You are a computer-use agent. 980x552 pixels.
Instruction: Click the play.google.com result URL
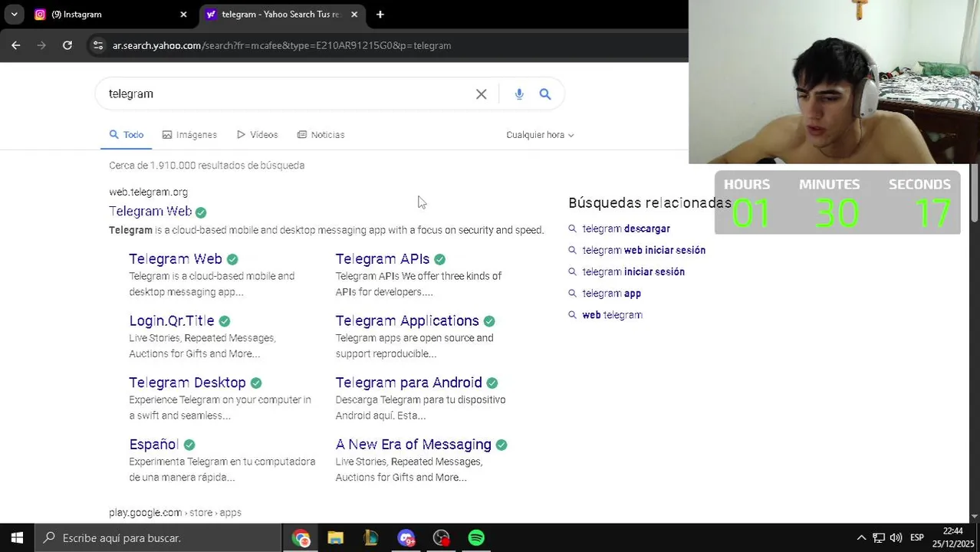click(175, 512)
